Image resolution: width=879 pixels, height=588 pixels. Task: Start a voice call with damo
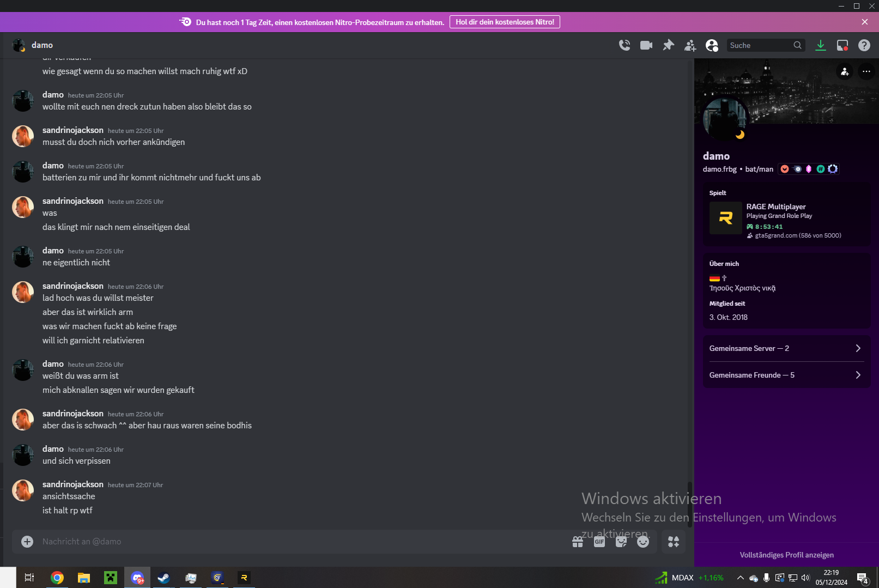click(x=625, y=45)
